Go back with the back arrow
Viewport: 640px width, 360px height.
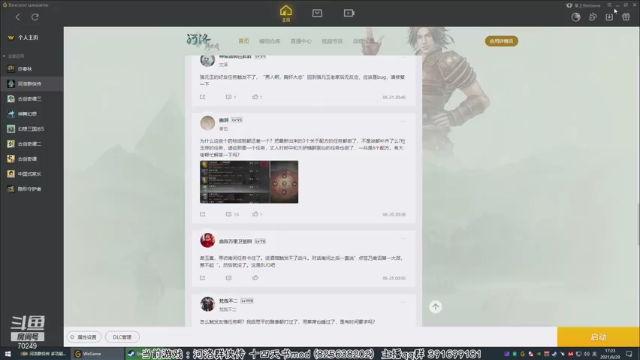point(18,17)
